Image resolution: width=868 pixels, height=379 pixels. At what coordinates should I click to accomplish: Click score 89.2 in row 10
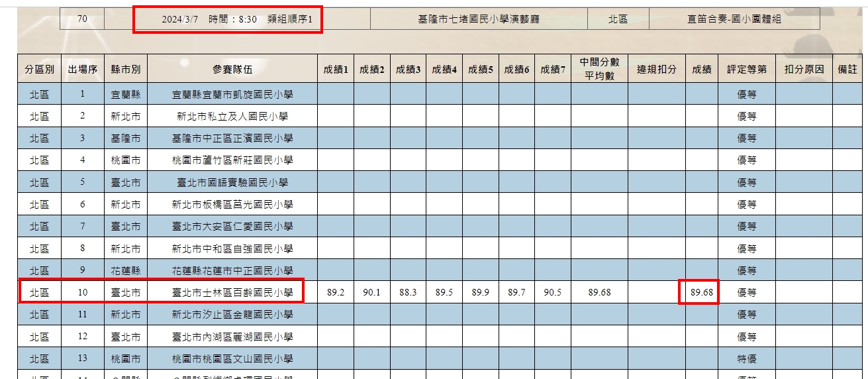[x=336, y=292]
